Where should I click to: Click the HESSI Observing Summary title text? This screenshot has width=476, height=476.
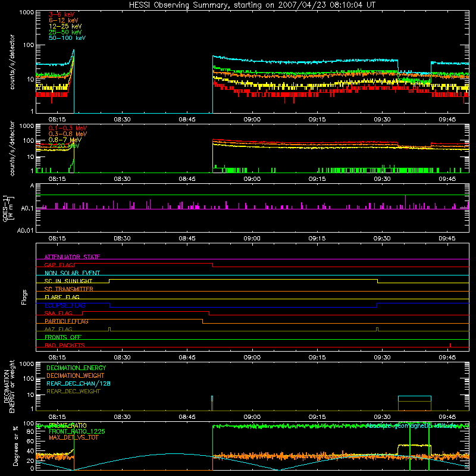252,5
